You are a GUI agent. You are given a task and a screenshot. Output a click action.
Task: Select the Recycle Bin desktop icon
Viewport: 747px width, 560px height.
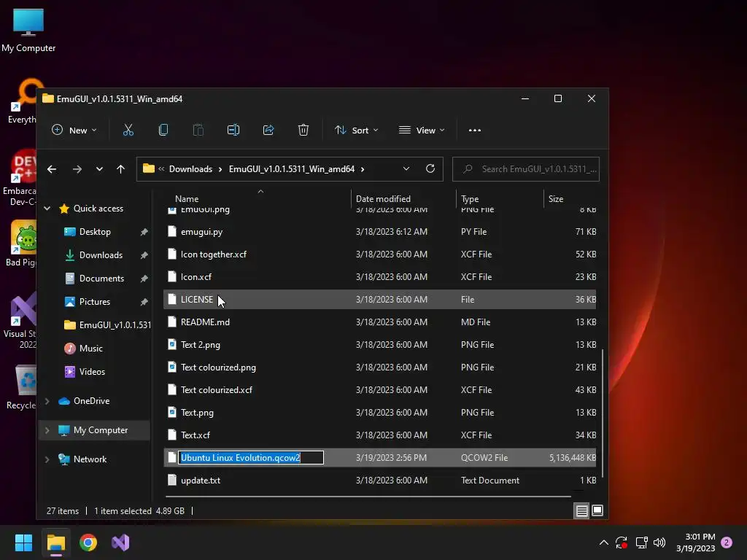(x=21, y=386)
